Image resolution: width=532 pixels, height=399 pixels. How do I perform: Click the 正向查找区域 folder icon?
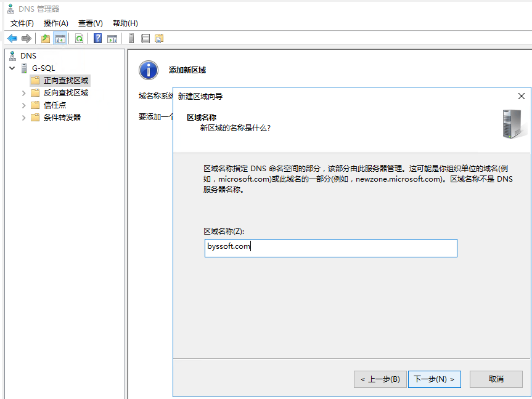(35, 81)
